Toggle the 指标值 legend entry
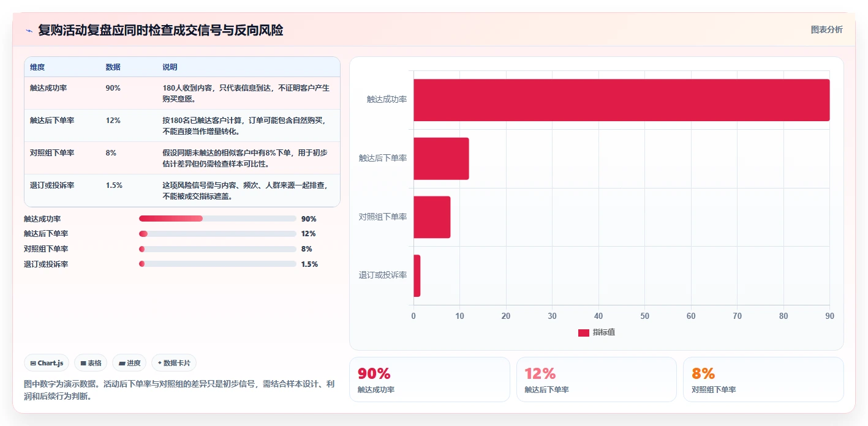The image size is (868, 426). coord(597,332)
